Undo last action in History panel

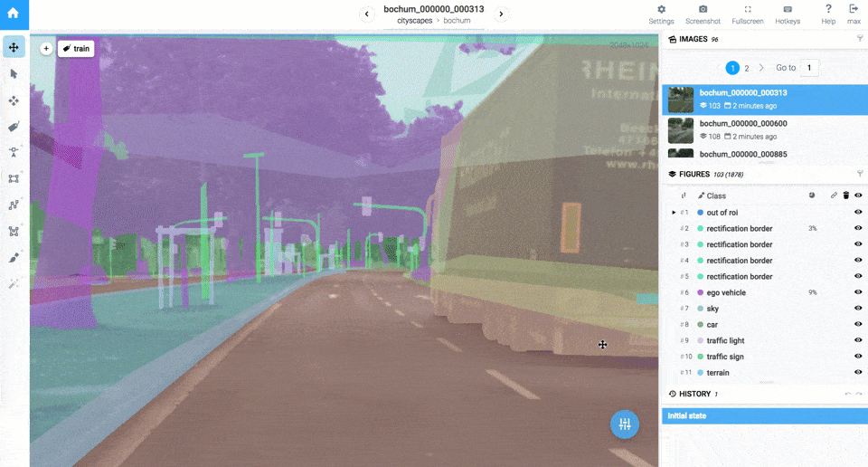click(848, 394)
